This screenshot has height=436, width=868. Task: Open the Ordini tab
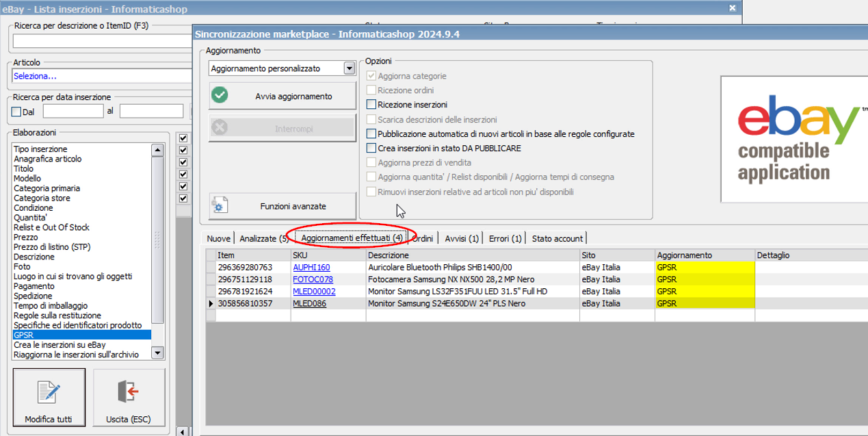click(x=423, y=239)
